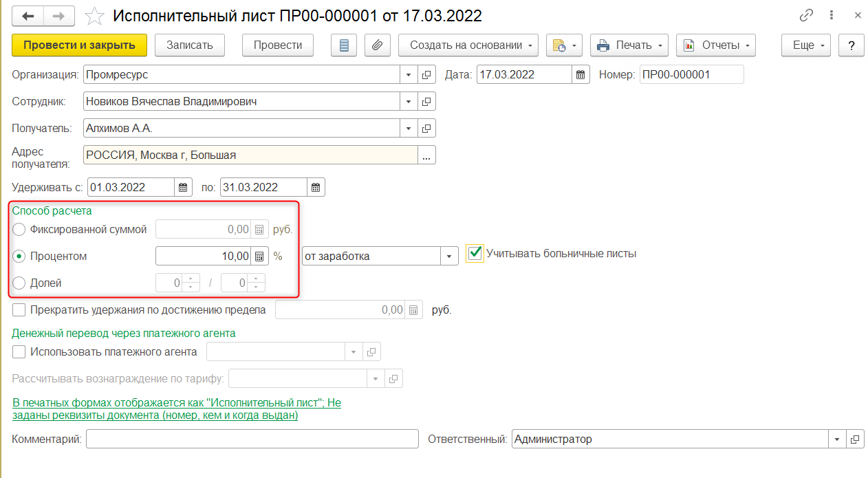The image size is (868, 478).
Task: Click into the Комментарий input field
Action: 252,439
